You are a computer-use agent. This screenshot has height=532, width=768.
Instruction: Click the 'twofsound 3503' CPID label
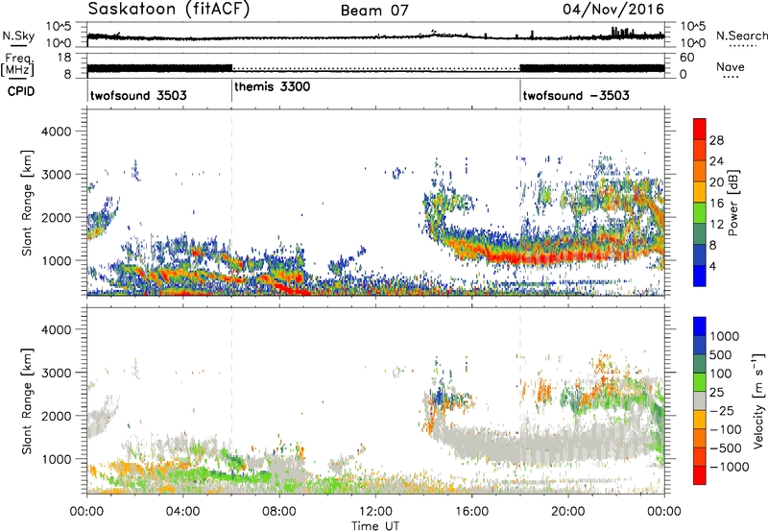coord(138,95)
